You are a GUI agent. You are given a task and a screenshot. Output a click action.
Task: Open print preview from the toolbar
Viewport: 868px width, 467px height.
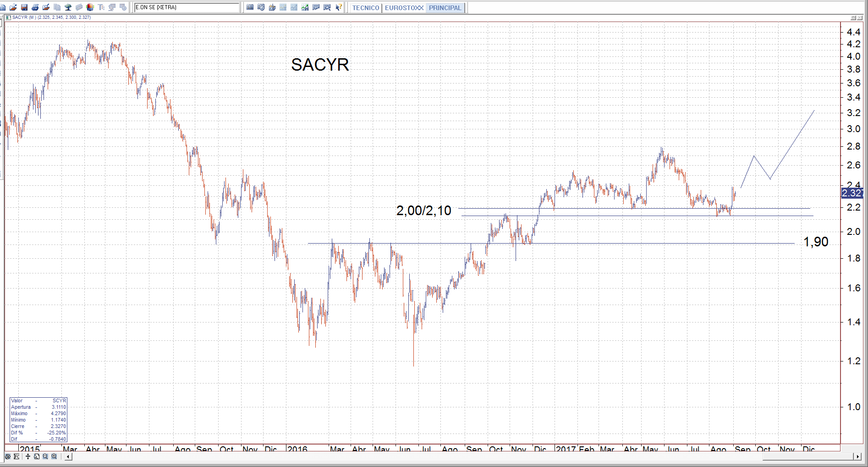click(x=46, y=7)
